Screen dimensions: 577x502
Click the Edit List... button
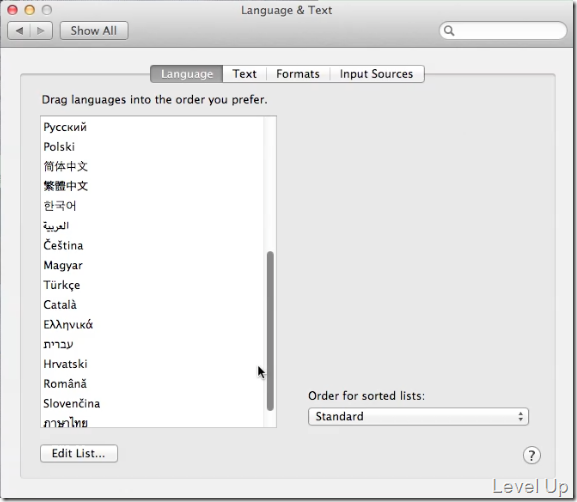79,453
